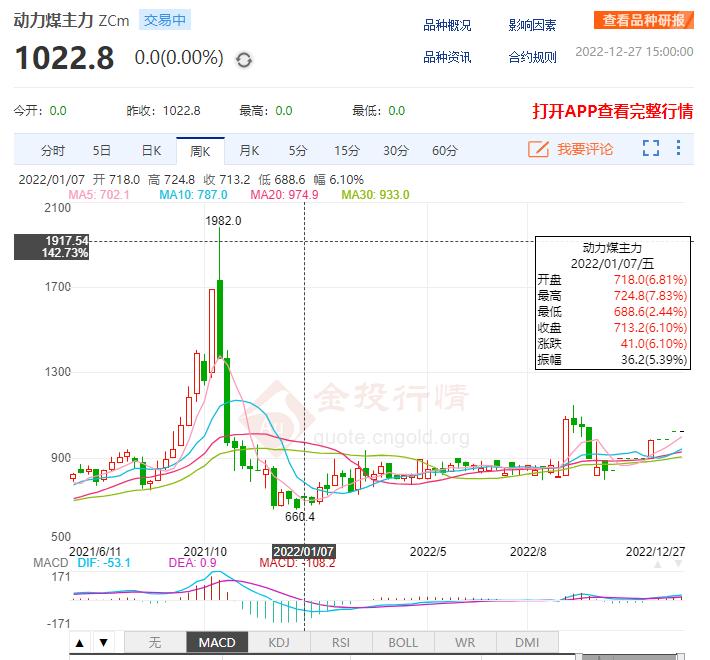Open the three-dot more options menu
Image resolution: width=710 pixels, height=660 pixels.
coord(678,148)
